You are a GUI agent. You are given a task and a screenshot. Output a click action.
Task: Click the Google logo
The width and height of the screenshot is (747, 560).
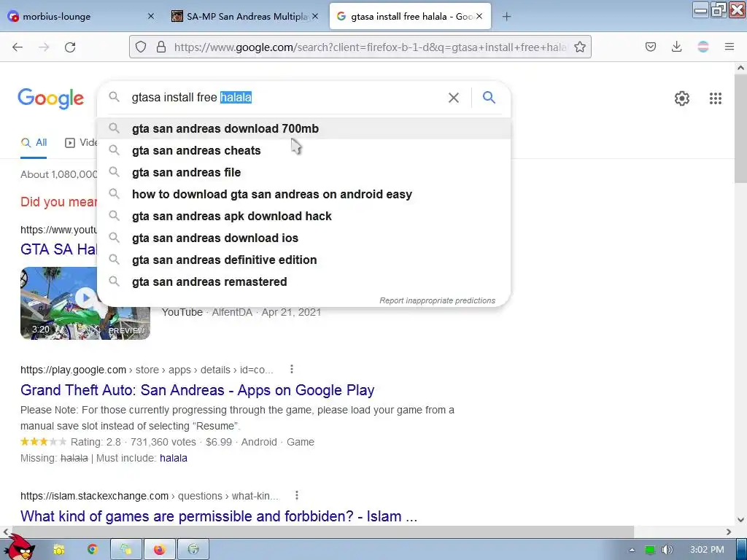coord(51,98)
